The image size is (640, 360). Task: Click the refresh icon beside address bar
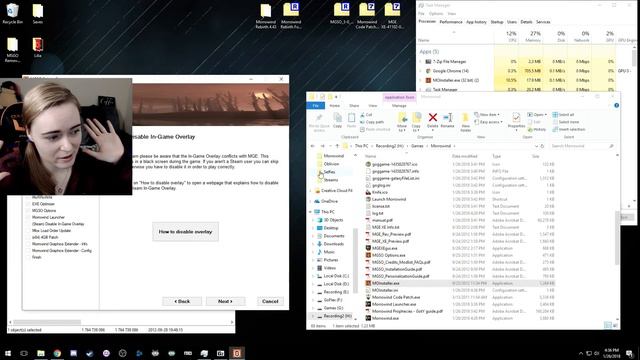pos(542,146)
